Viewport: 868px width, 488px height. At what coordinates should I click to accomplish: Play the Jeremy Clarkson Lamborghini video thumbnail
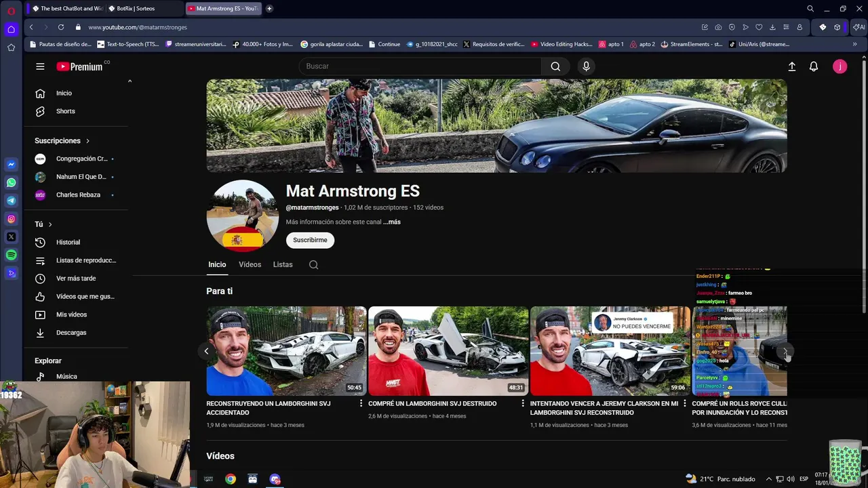point(610,351)
